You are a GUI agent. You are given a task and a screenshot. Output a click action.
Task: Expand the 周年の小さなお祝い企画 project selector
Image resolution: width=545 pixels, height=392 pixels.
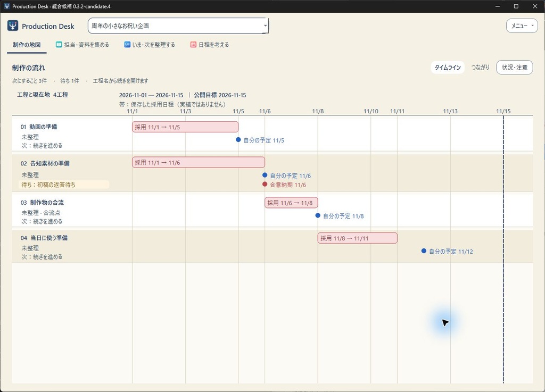pos(178,26)
